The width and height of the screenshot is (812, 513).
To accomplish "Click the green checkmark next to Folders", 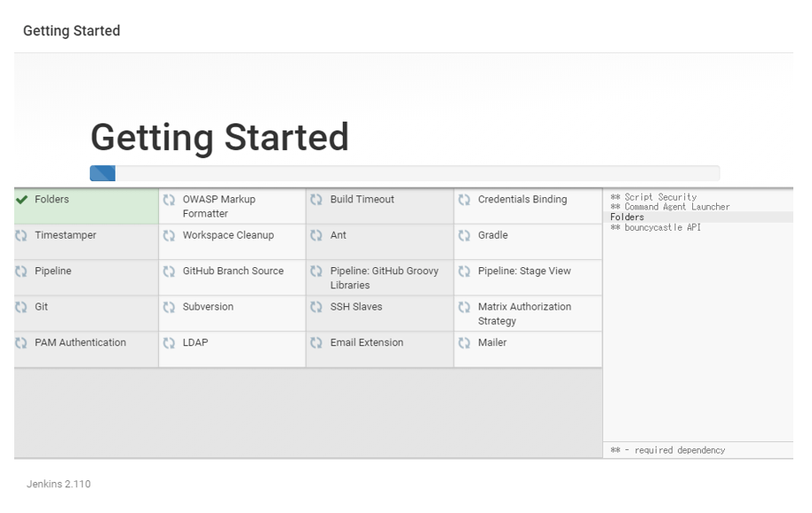I will pyautogui.click(x=22, y=200).
